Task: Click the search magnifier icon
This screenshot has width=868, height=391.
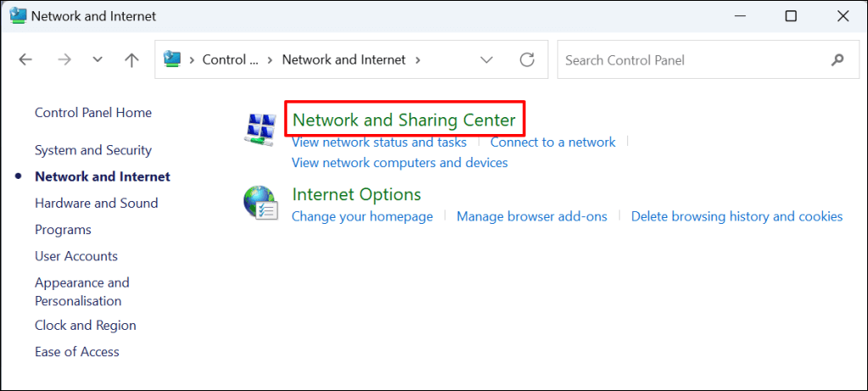Action: click(x=837, y=60)
